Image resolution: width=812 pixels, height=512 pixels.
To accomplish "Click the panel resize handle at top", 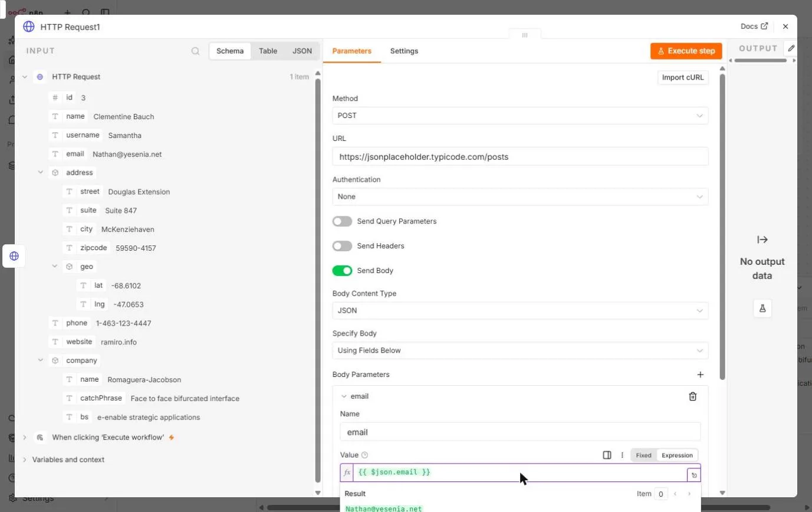I will tap(525, 35).
